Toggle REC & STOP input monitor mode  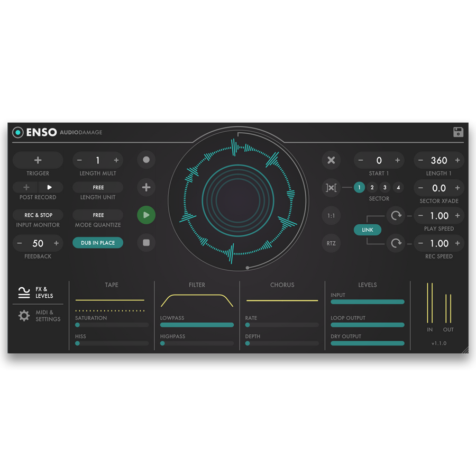click(38, 215)
